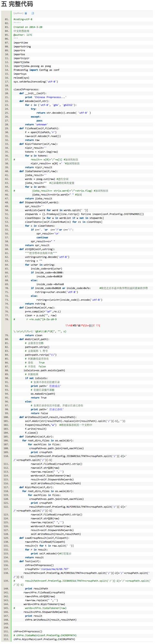Click the 'print resultPath' line
This screenshot has width=155, height=644.
click(x=36, y=588)
